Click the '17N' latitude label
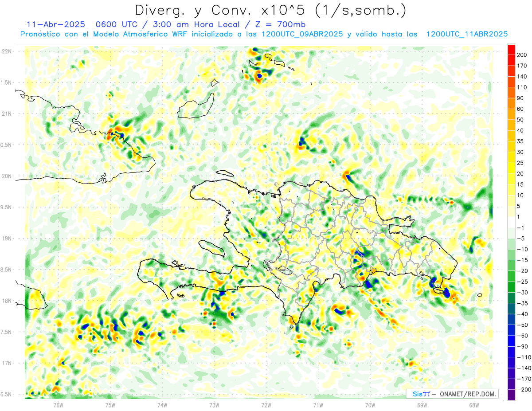 point(7,363)
